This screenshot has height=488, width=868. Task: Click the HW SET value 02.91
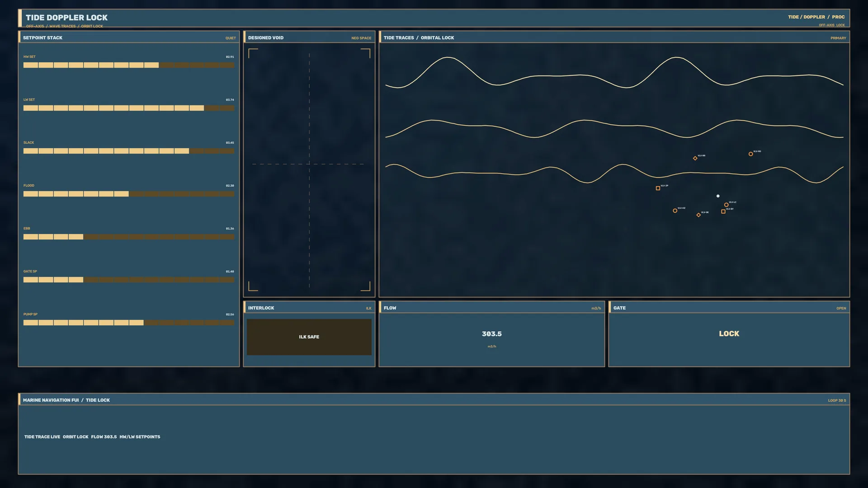point(230,57)
